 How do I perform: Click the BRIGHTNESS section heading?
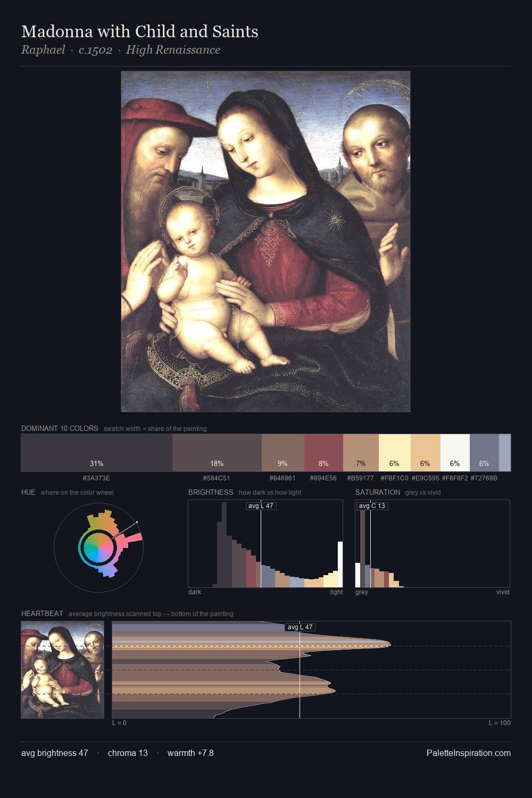211,492
